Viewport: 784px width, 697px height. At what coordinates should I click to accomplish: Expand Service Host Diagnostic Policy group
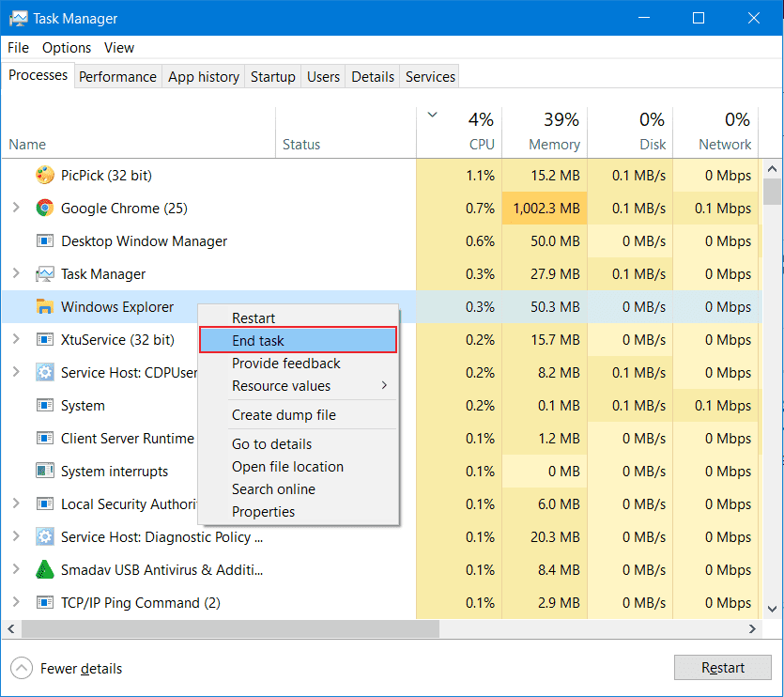(16, 535)
